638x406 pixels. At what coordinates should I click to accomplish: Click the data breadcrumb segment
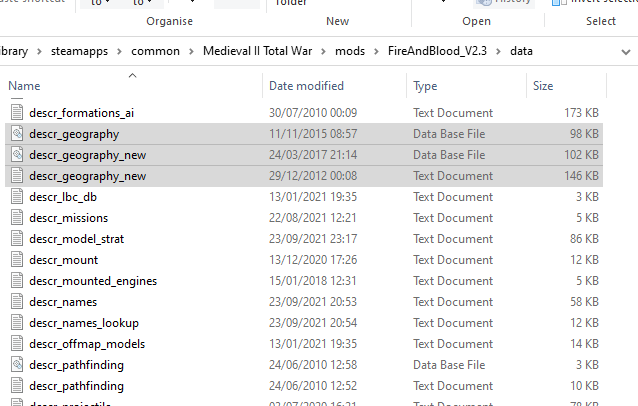(x=521, y=51)
